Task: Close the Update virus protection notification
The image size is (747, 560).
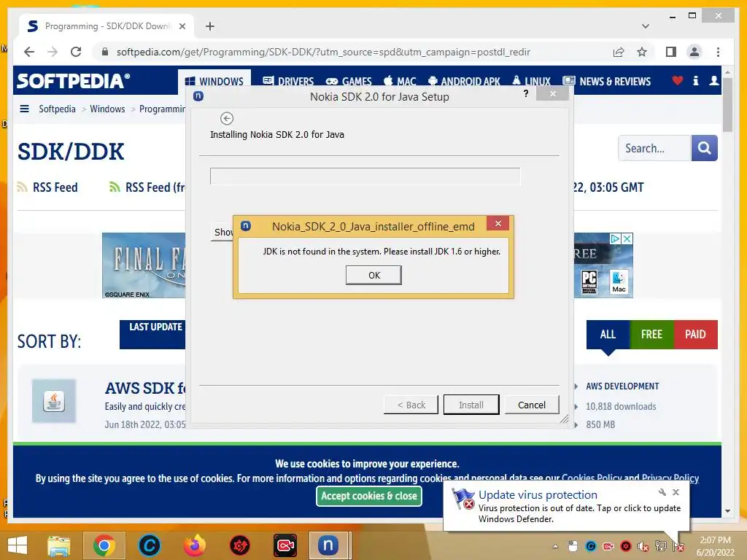Action: pyautogui.click(x=676, y=492)
